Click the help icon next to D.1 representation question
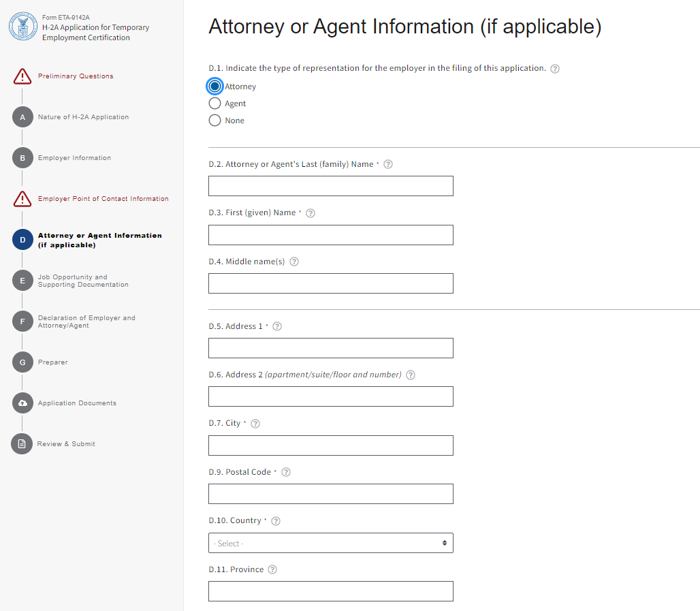Screen dimensions: 700x611 (555, 69)
